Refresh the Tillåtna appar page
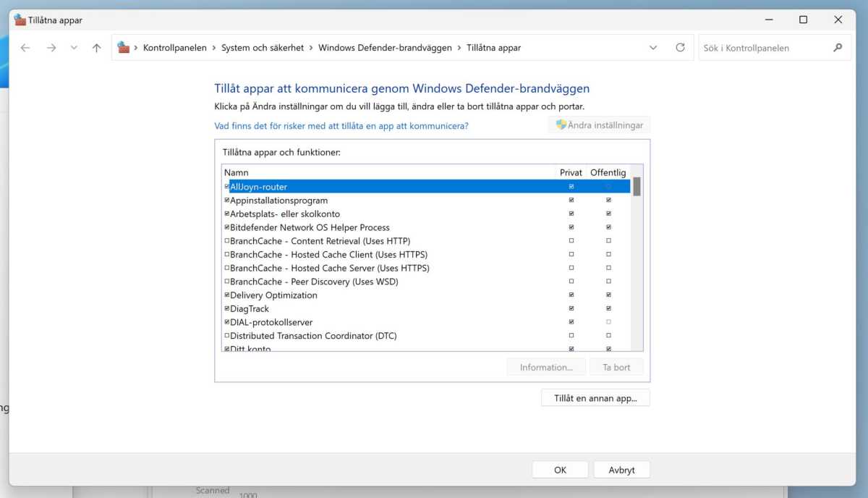The height and width of the screenshot is (498, 868). click(x=680, y=48)
